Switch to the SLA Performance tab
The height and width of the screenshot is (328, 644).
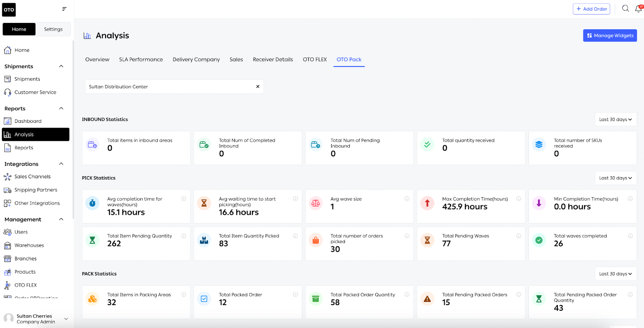(141, 60)
